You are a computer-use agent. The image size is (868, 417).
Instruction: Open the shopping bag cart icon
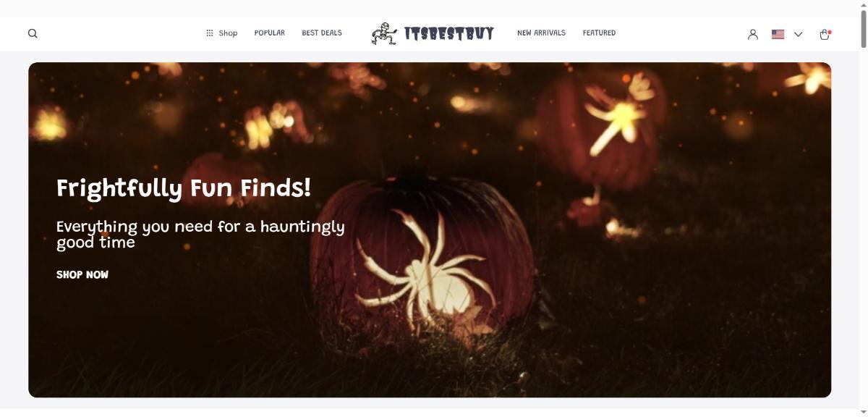825,34
